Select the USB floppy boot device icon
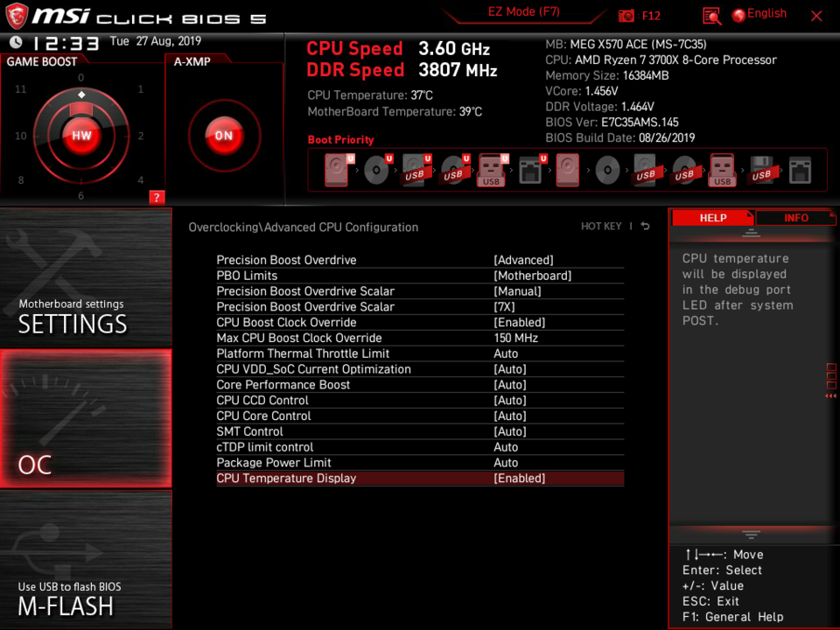Image resolution: width=840 pixels, height=630 pixels. click(x=761, y=171)
